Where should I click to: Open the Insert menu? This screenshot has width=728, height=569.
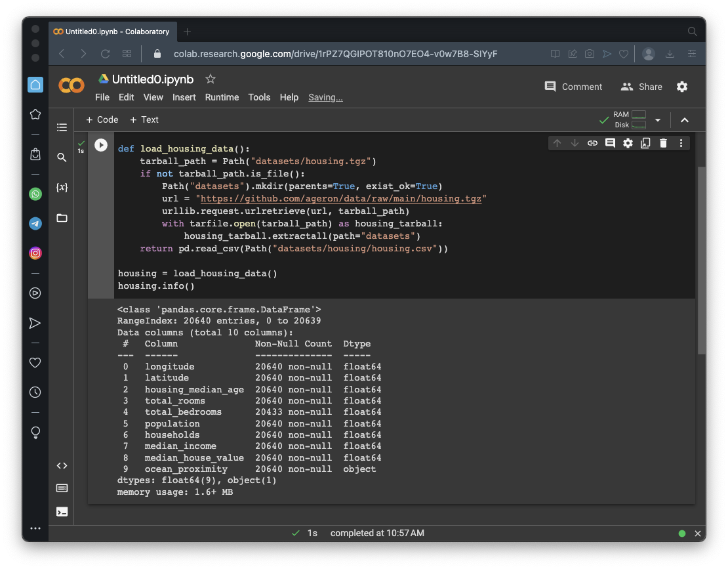[x=184, y=97]
